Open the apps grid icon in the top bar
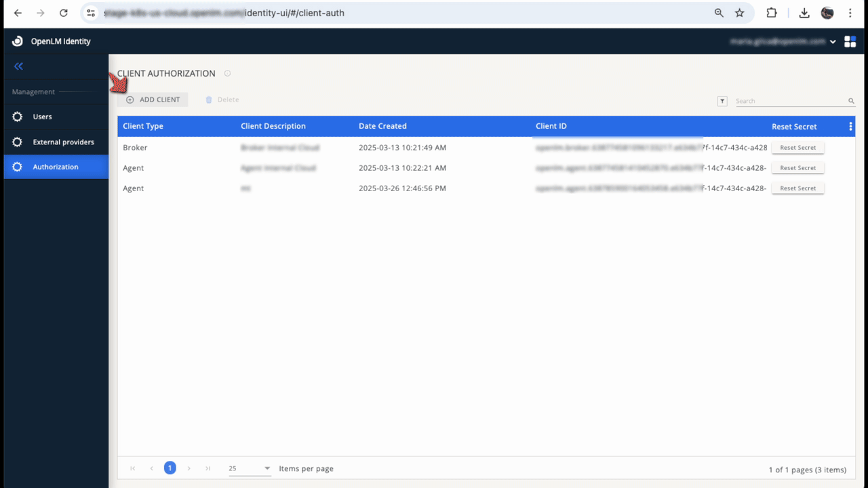The width and height of the screenshot is (868, 488). tap(850, 41)
